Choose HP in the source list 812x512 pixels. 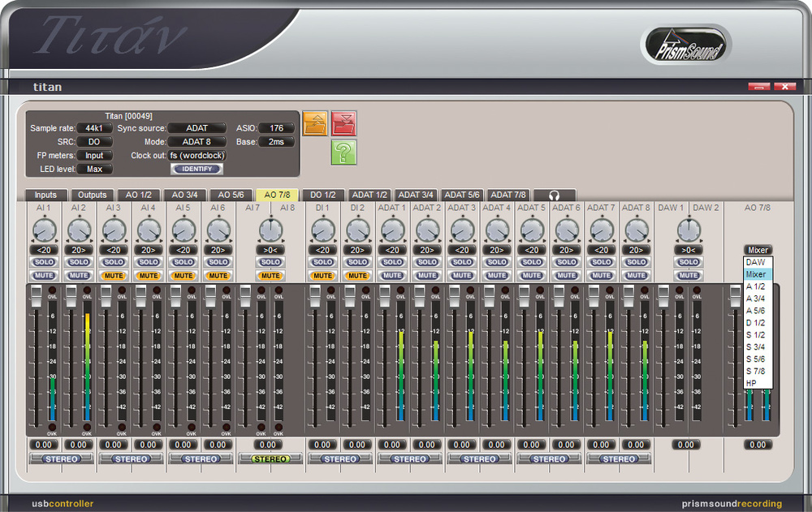point(758,383)
